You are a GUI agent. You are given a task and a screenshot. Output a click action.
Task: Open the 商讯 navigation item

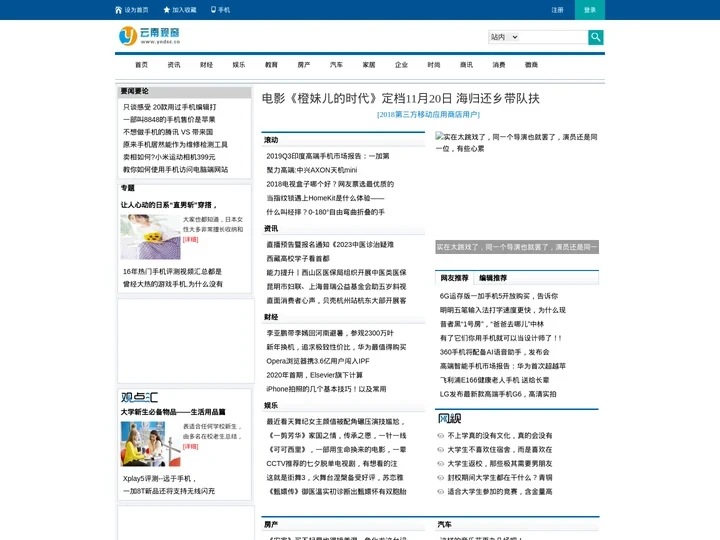(x=467, y=65)
